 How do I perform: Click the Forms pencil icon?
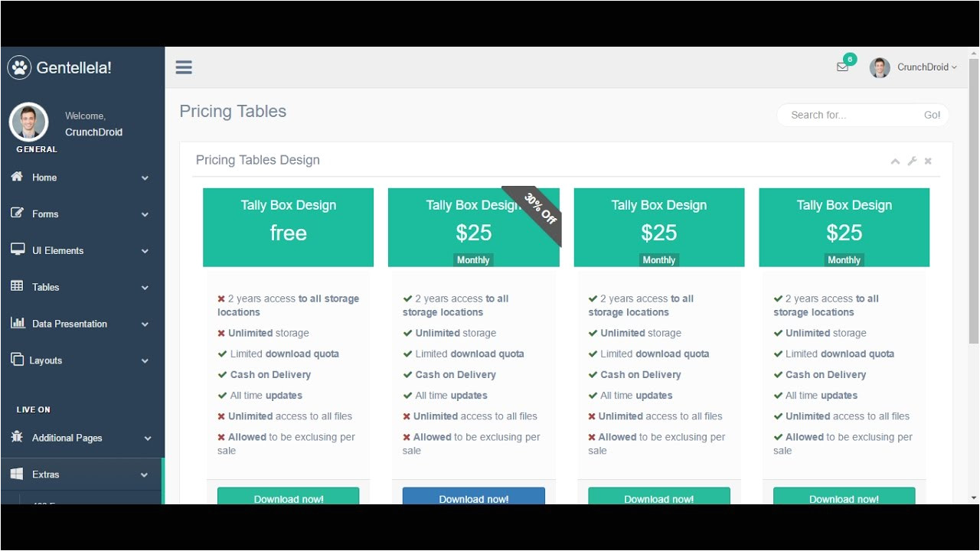pyautogui.click(x=18, y=214)
